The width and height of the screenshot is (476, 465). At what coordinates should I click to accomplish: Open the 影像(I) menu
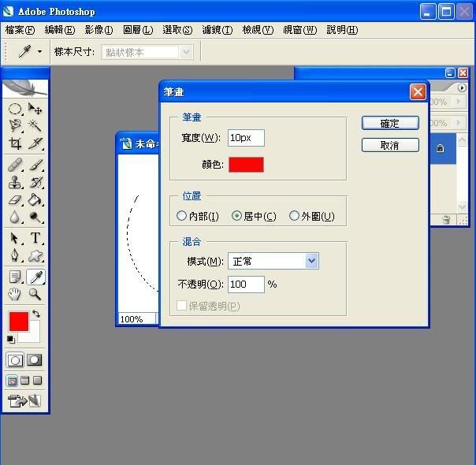point(99,30)
